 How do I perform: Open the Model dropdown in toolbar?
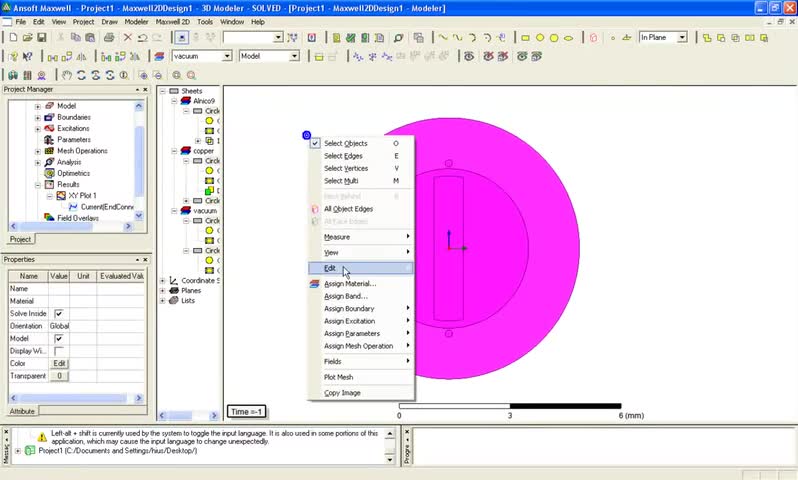(294, 56)
